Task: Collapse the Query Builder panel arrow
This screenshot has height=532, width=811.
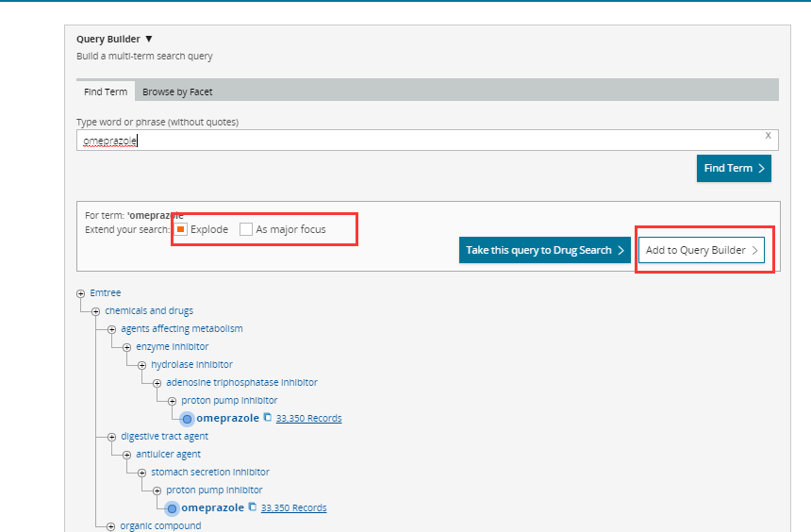Action: (149, 40)
